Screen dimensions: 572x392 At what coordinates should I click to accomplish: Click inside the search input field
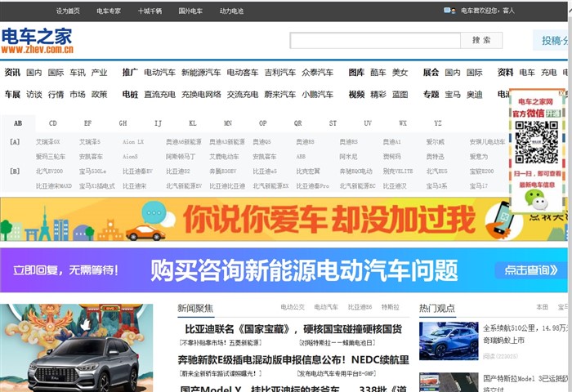tap(375, 41)
